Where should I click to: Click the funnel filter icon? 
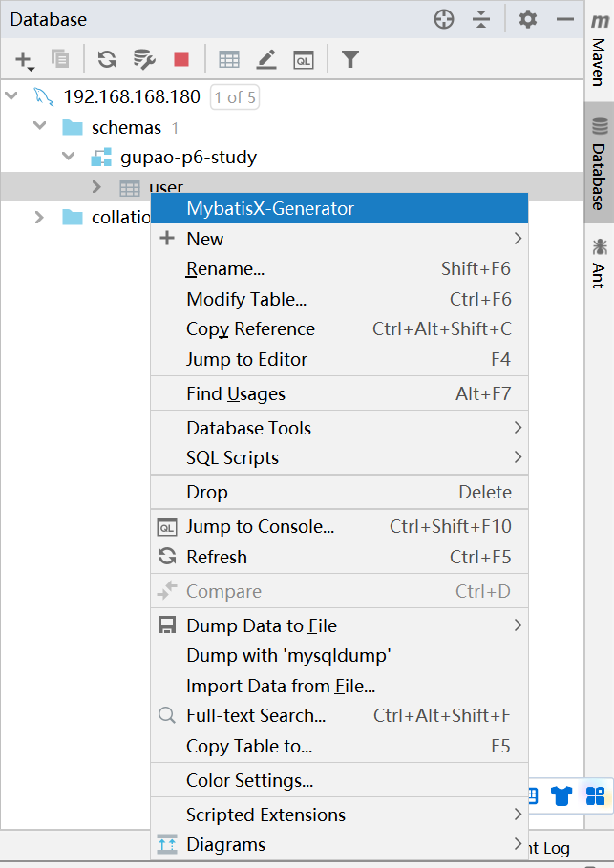[350, 60]
